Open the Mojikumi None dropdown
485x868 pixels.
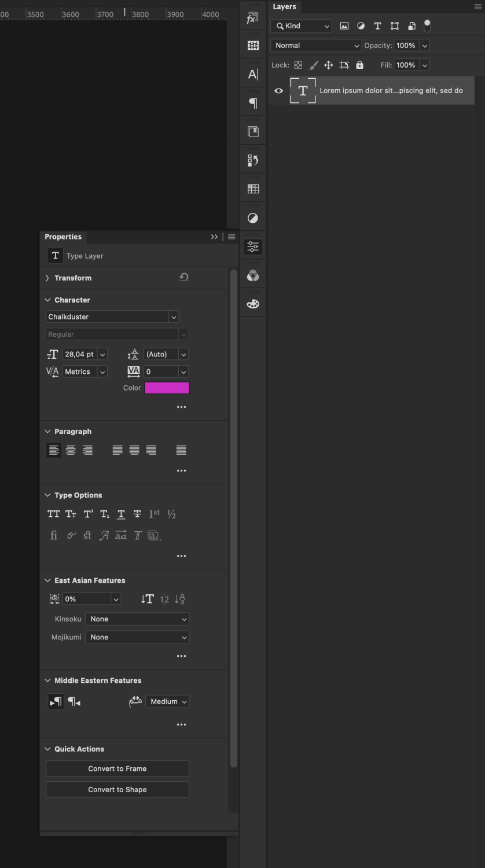click(x=137, y=637)
